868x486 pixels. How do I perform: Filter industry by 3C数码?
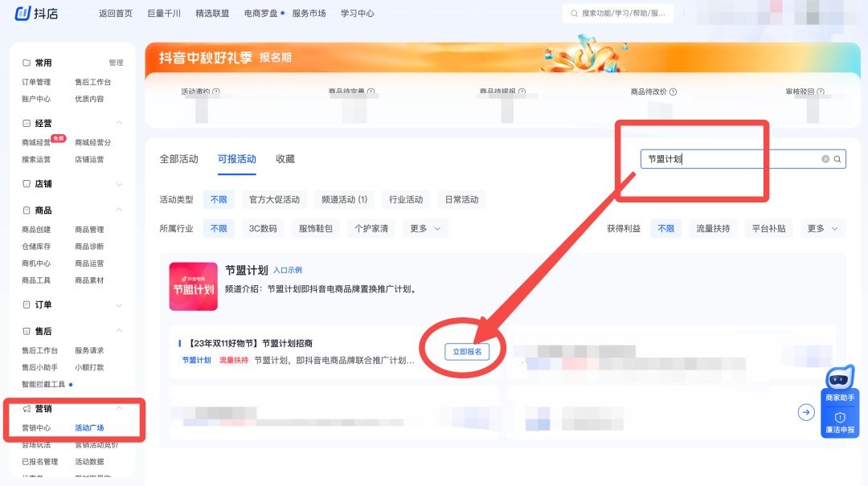point(262,229)
